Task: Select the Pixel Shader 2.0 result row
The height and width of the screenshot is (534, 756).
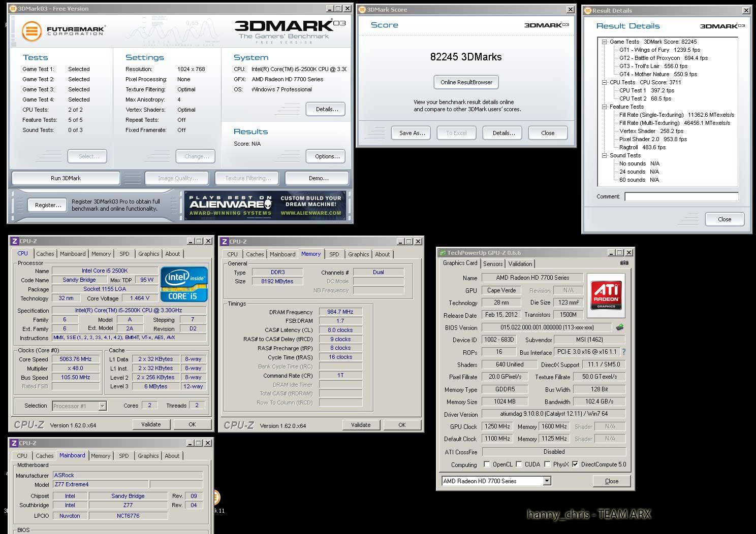Action: (653, 139)
